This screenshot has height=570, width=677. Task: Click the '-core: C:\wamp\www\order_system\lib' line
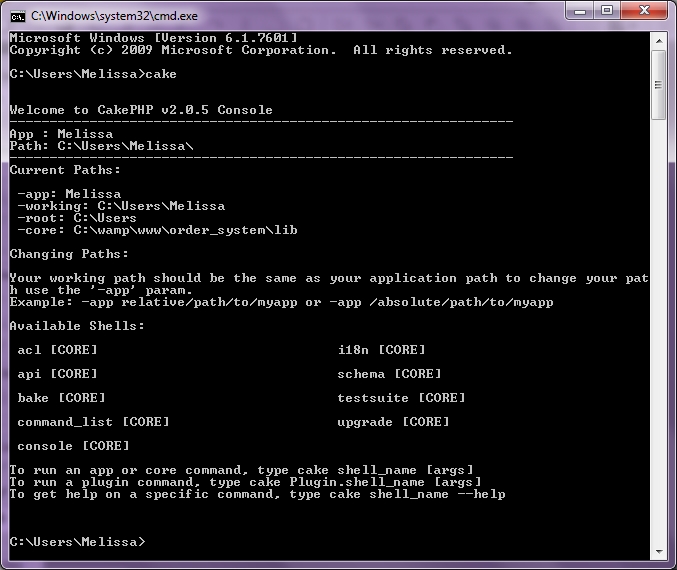click(x=158, y=230)
